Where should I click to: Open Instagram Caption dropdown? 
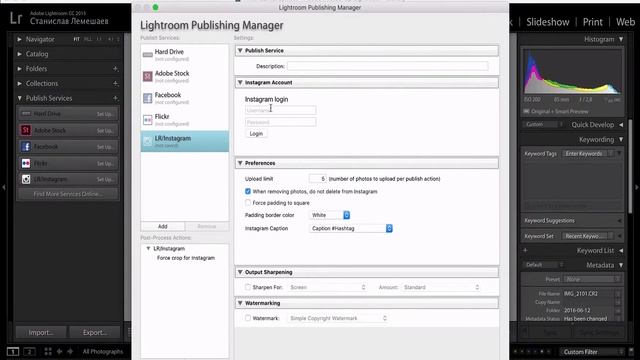pos(351,228)
